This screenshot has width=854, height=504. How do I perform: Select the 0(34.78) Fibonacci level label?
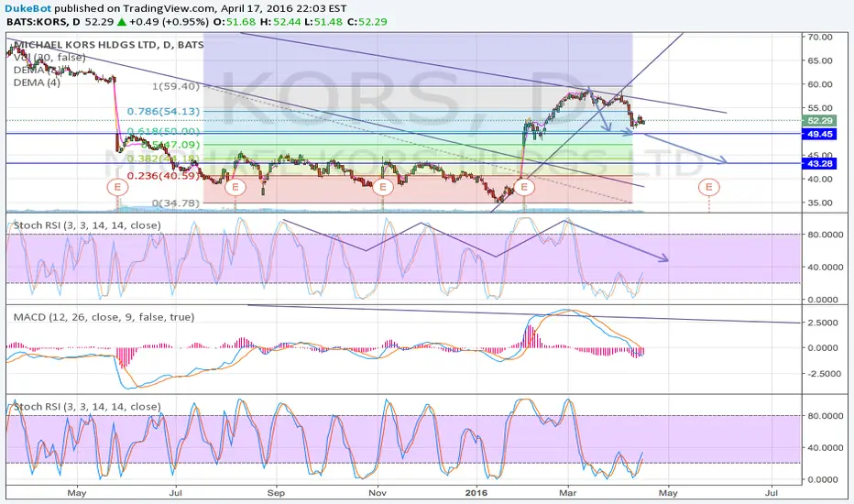[x=176, y=203]
